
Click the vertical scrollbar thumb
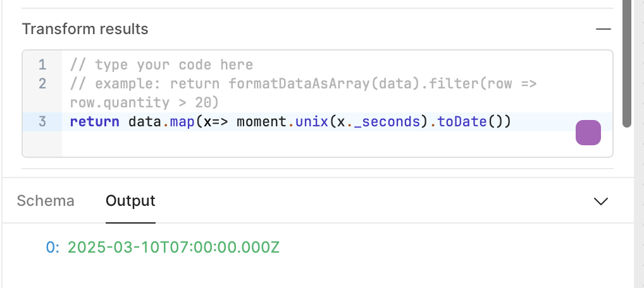tap(627, 64)
